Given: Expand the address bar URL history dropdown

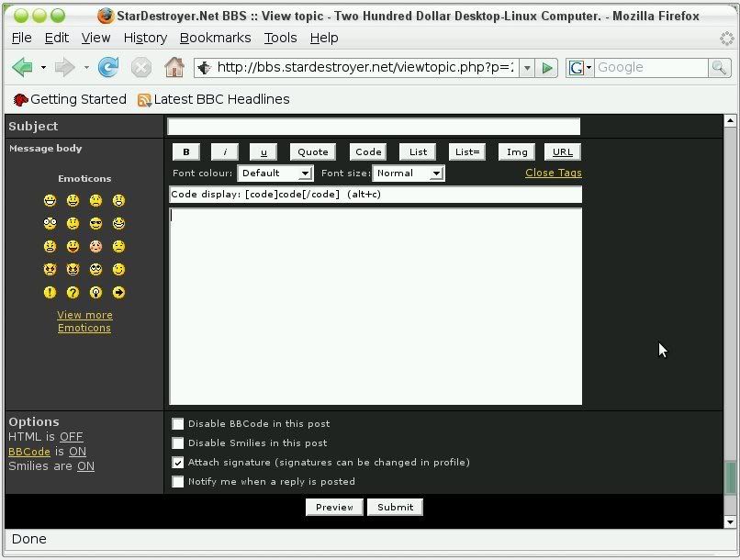Looking at the screenshot, I should pyautogui.click(x=527, y=68).
